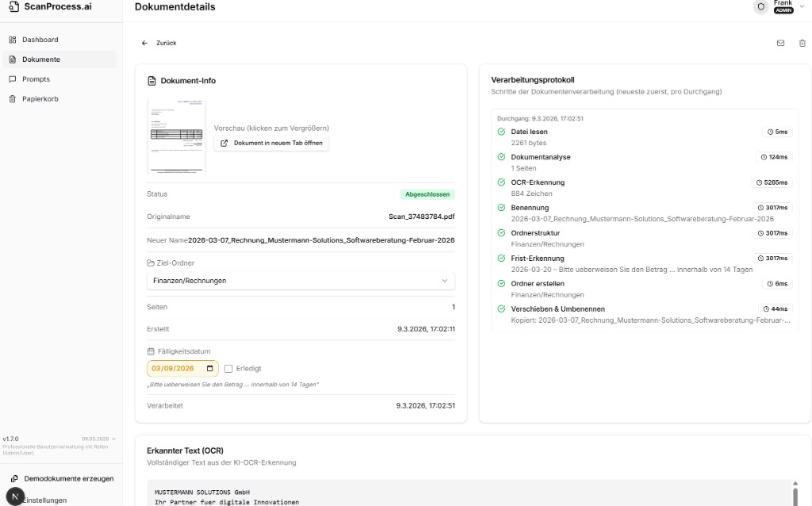Expand the version date dropdown
The image size is (812, 506).
(113, 439)
